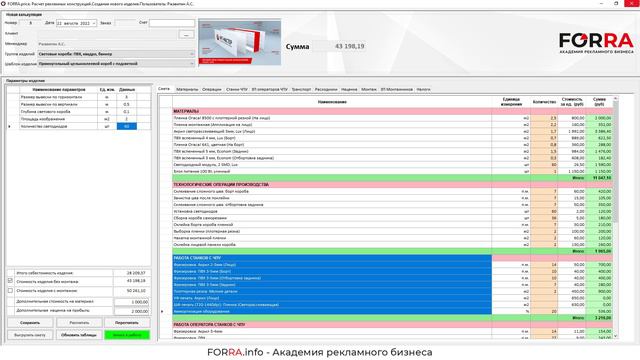Edit the additional profit markup field 2 000,00
640x360 pixels.
click(x=131, y=311)
